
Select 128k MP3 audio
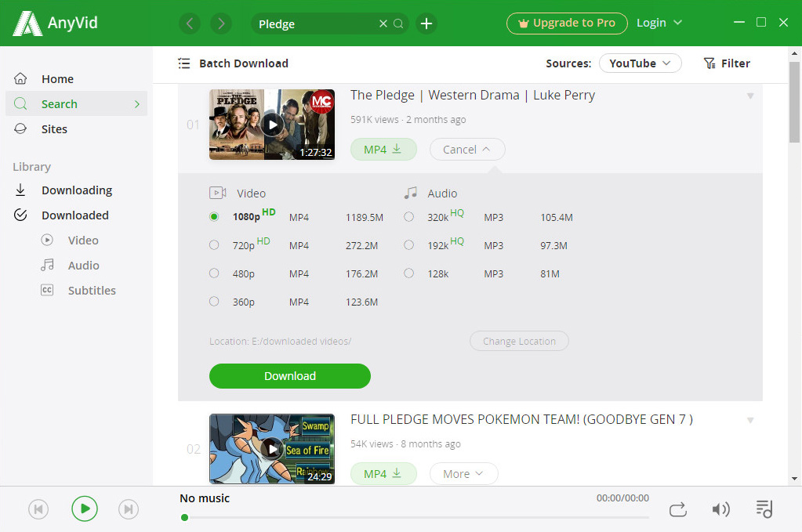(x=408, y=273)
